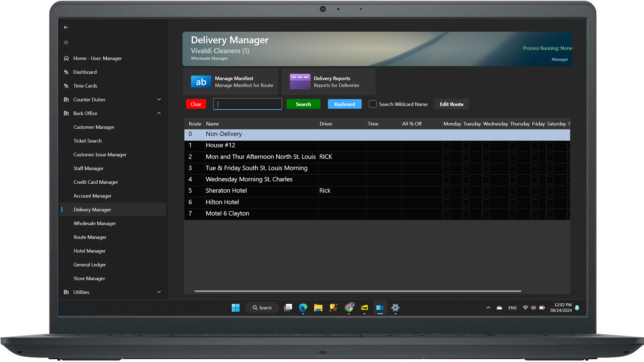Open the on-screen Keyboard button
Image resolution: width=644 pixels, height=362 pixels.
click(344, 104)
